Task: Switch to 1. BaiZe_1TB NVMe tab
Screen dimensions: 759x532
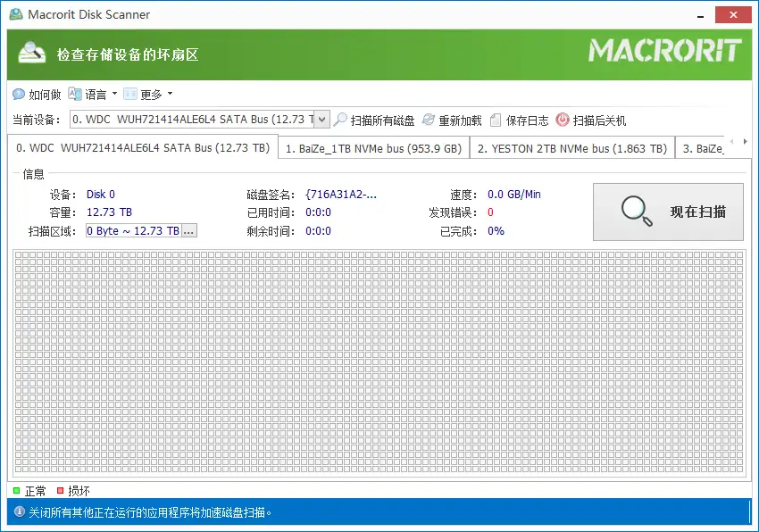Action: coord(373,148)
